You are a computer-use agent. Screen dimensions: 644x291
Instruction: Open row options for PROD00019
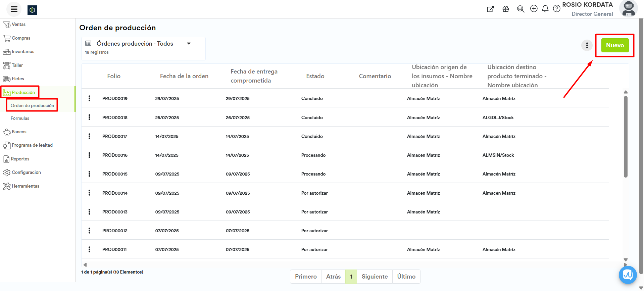[89, 98]
